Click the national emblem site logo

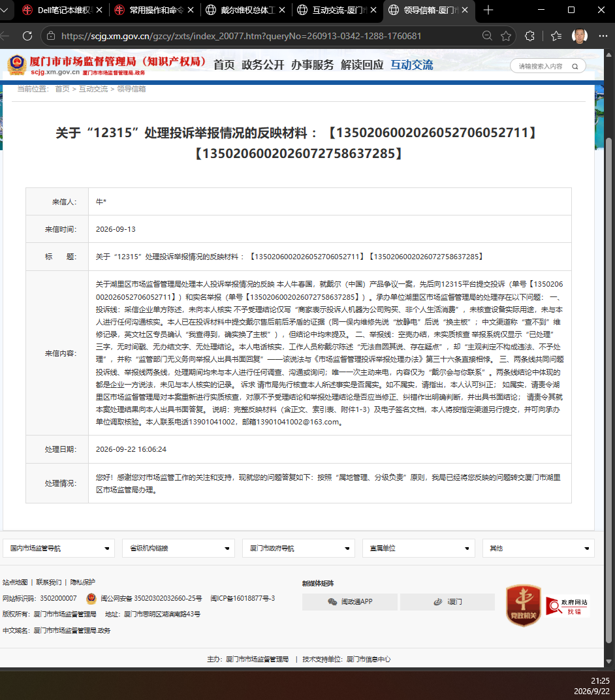(16, 65)
